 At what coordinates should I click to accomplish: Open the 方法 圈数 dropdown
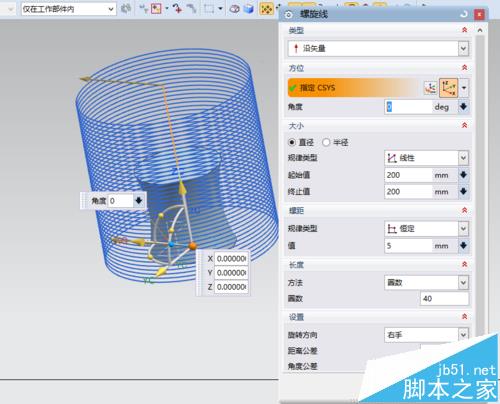(x=426, y=283)
